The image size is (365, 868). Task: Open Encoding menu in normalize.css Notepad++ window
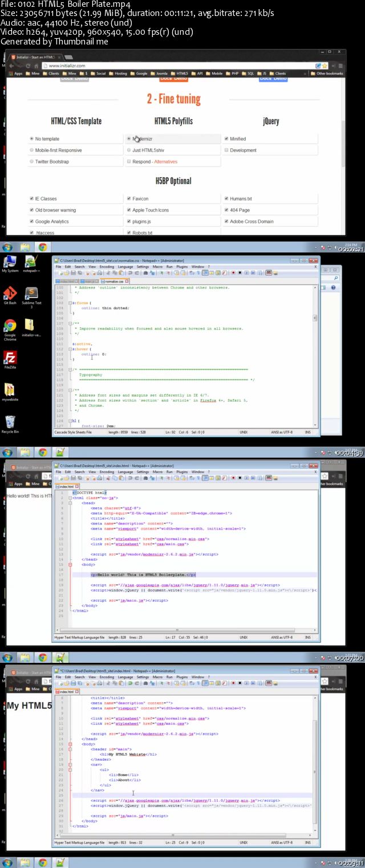tap(107, 267)
